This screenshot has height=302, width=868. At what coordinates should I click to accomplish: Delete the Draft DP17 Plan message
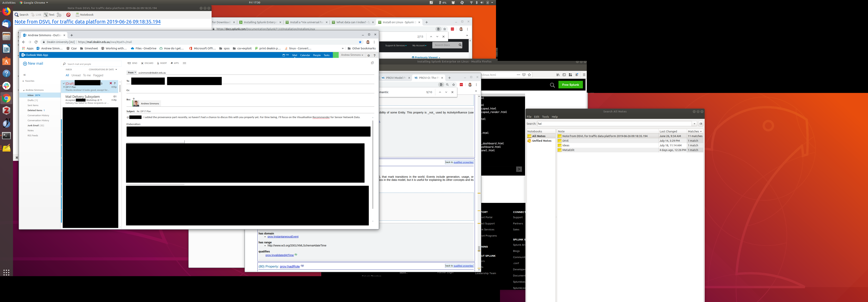click(x=110, y=83)
